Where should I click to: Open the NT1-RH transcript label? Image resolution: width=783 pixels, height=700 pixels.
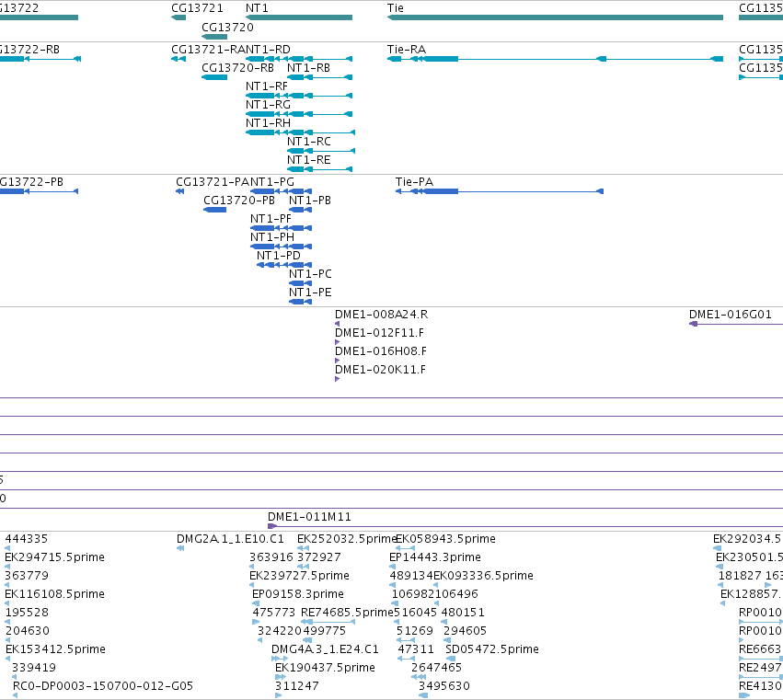tap(268, 123)
